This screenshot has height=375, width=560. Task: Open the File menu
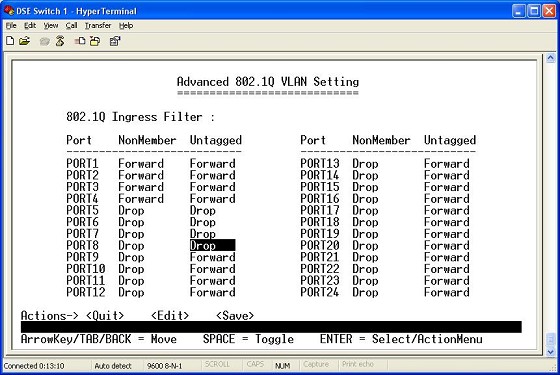point(11,26)
